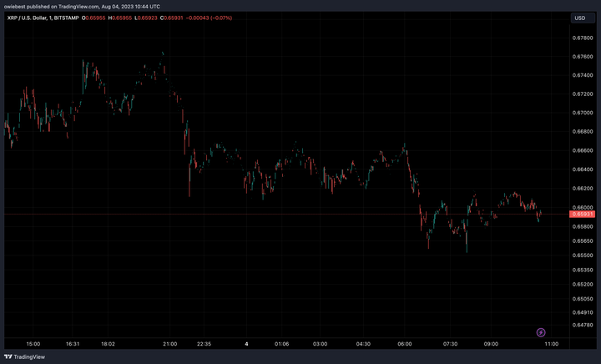This screenshot has height=364, width=601.
Task: Click the 03:00 time axis label
Action: 320,344
